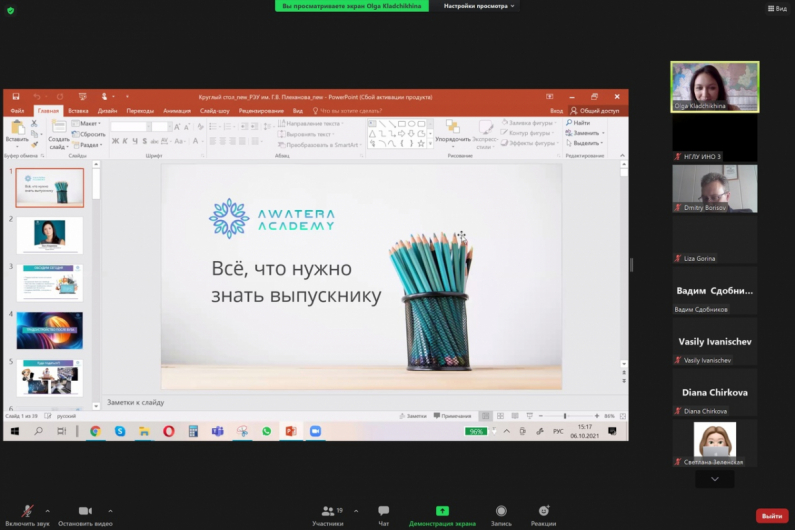
Task: Leave the meeting with Выйти button
Action: (x=772, y=516)
